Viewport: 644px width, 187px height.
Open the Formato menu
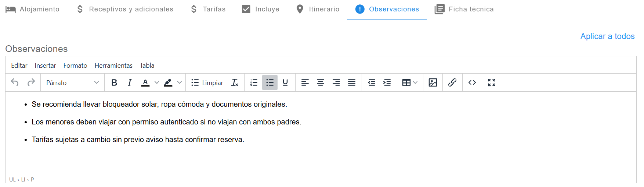(75, 66)
